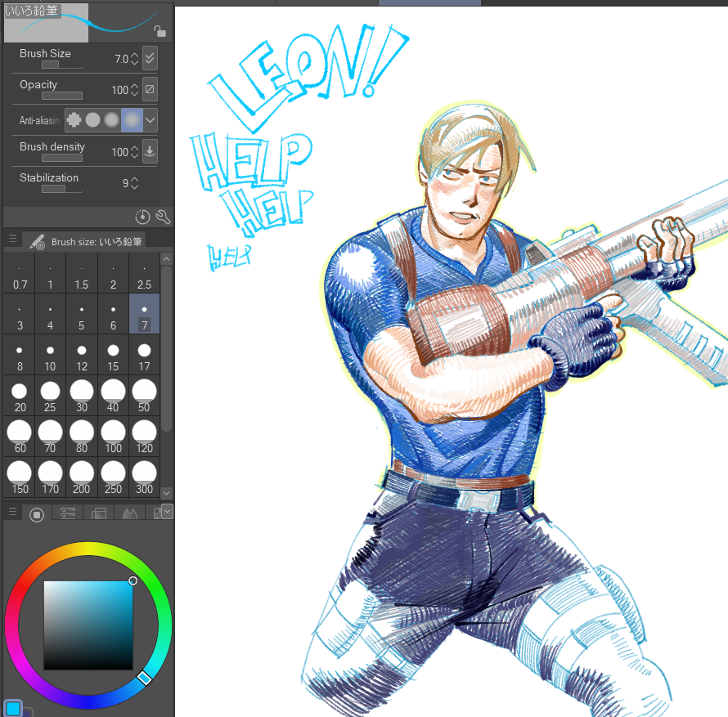Expand the Anti-aliasing dropdown arrow
This screenshot has height=717, width=728.
point(150,119)
